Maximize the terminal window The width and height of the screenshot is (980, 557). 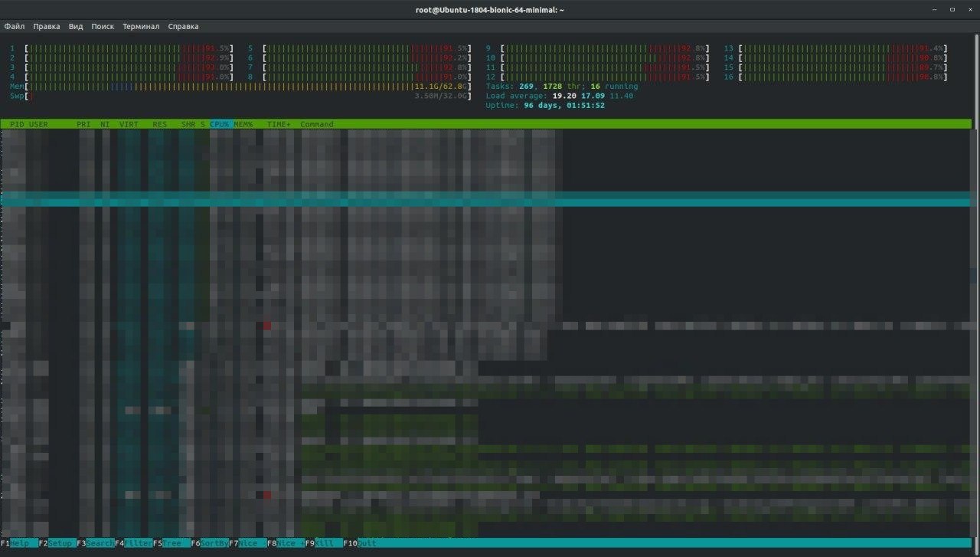pyautogui.click(x=952, y=10)
